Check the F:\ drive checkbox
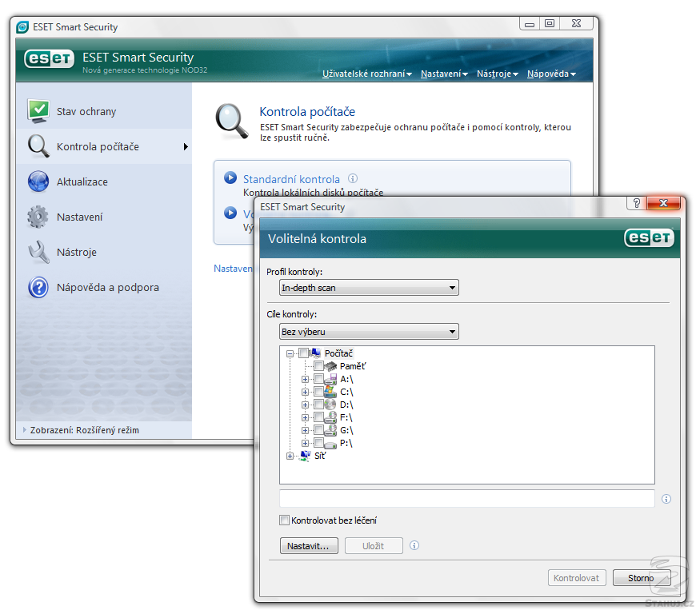The width and height of the screenshot is (700, 614). coord(318,417)
